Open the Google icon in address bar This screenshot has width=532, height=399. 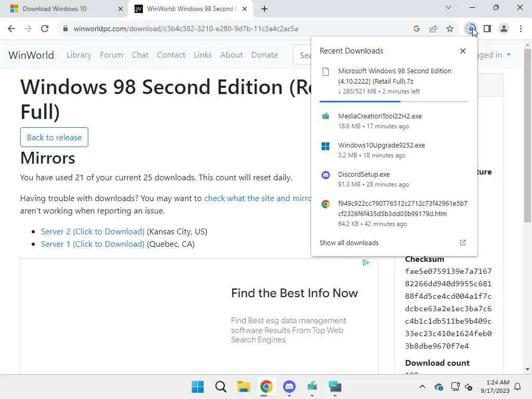coord(417,29)
